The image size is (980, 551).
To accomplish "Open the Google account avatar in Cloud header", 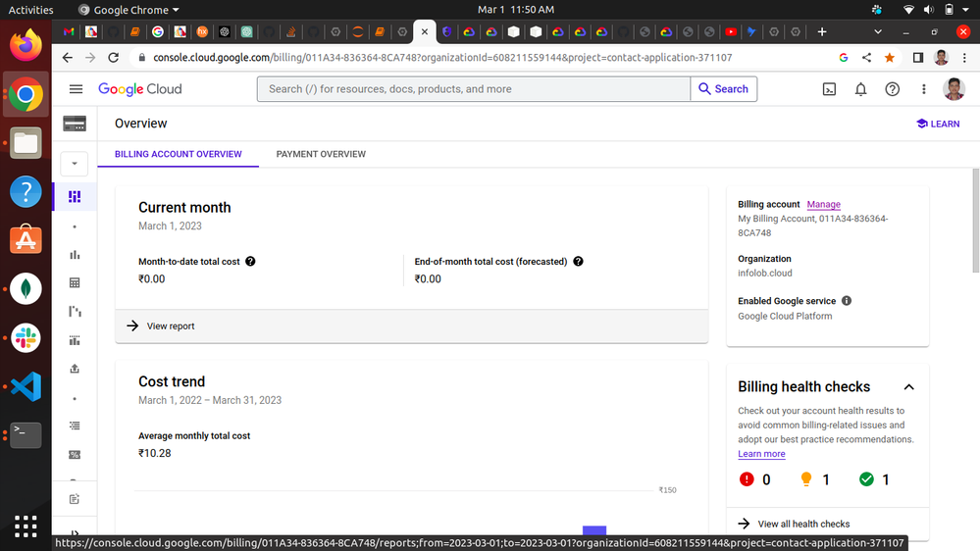I will (954, 88).
